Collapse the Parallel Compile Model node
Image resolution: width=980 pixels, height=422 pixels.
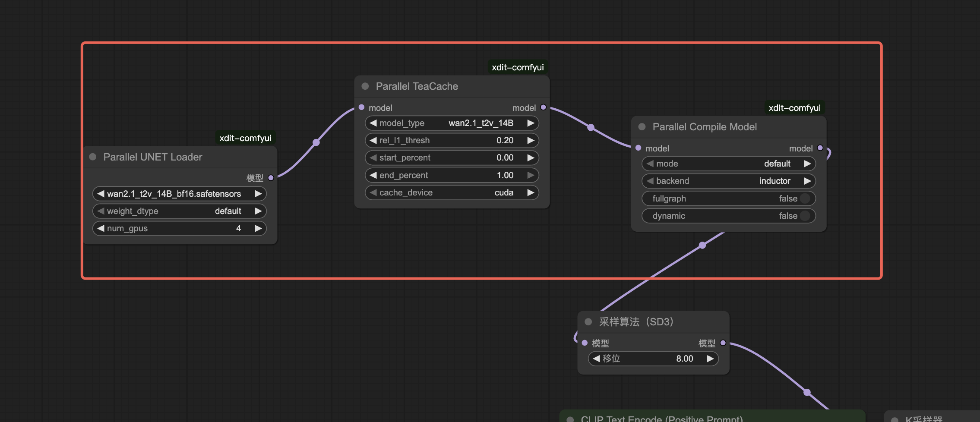coord(642,127)
